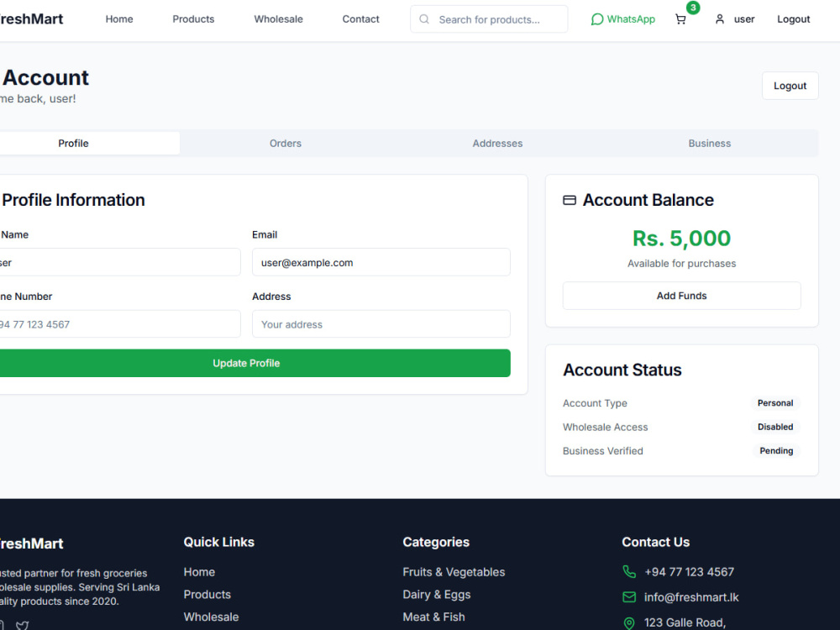Click the user profile icon in navbar
This screenshot has width=840, height=630.
(x=720, y=19)
